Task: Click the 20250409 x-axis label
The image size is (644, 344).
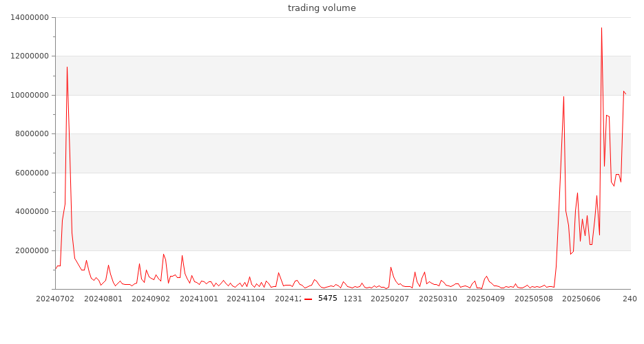Action: pyautogui.click(x=486, y=299)
